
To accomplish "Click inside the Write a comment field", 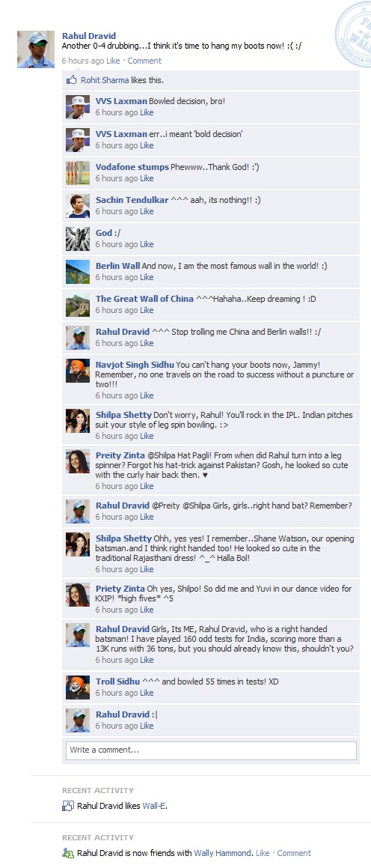I will [211, 750].
